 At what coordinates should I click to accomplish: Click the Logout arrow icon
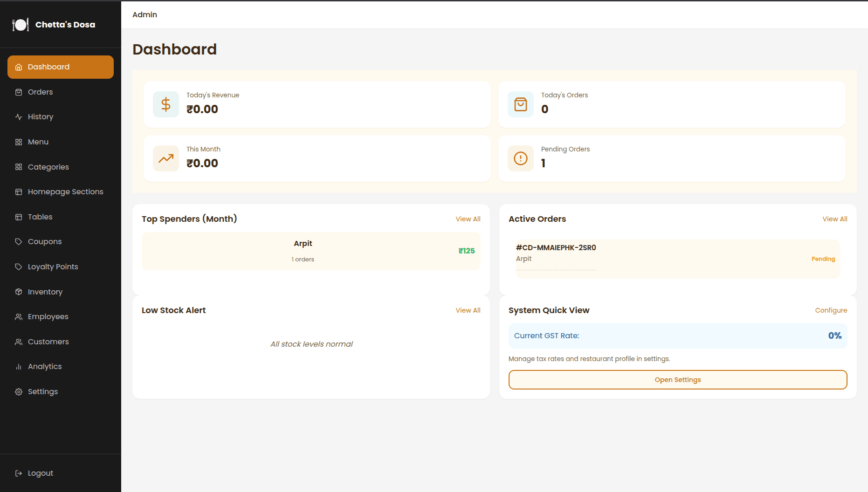coord(19,473)
